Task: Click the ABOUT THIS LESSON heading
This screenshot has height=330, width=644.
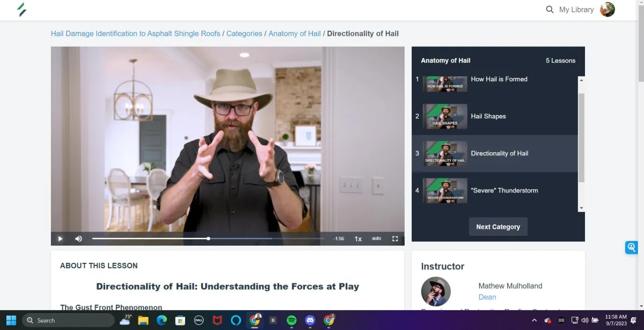Action: [x=99, y=266]
